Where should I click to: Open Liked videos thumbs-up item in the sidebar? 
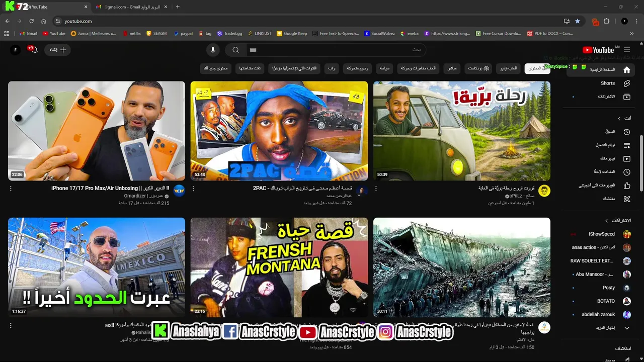point(600,186)
